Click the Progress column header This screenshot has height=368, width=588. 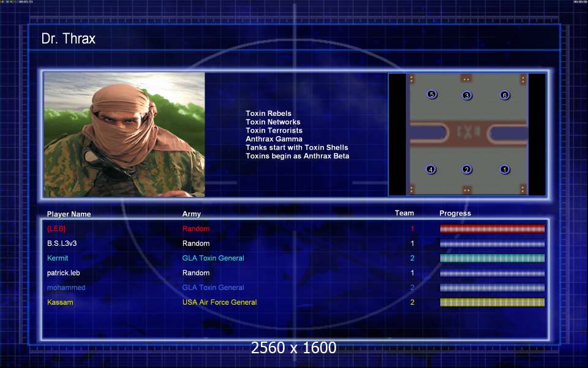pos(455,213)
